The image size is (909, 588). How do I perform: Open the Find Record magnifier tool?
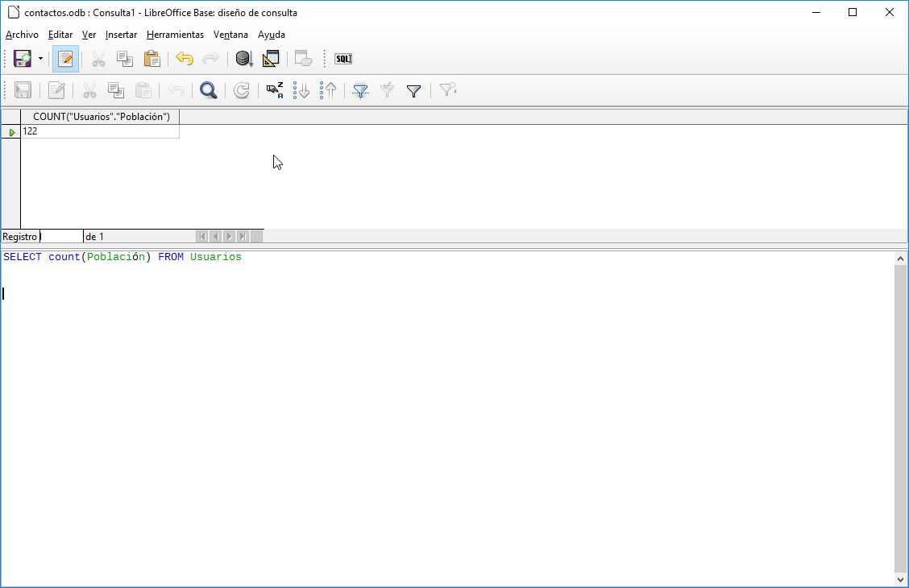coord(208,89)
